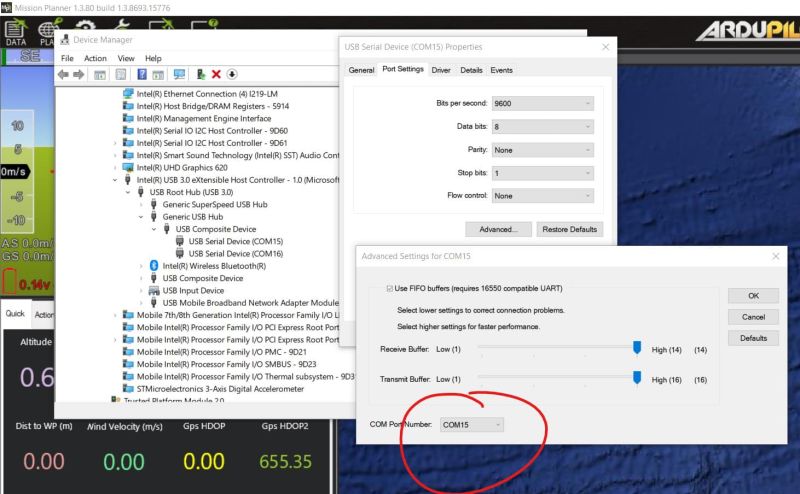Open COM Port Number dropdown
800x494 pixels.
tap(471, 425)
